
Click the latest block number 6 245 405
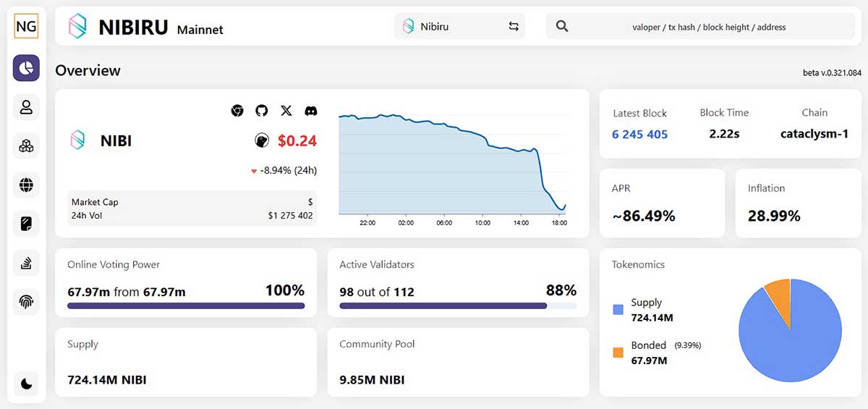639,134
